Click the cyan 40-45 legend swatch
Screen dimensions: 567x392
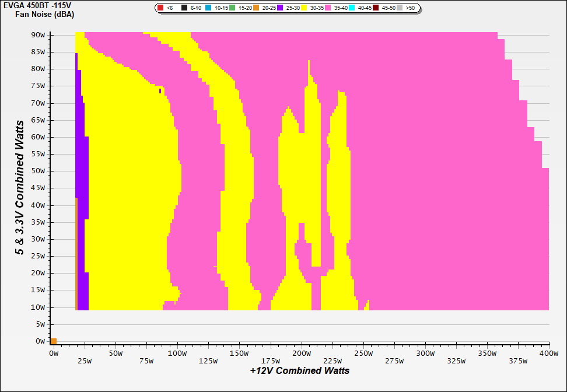pyautogui.click(x=352, y=8)
